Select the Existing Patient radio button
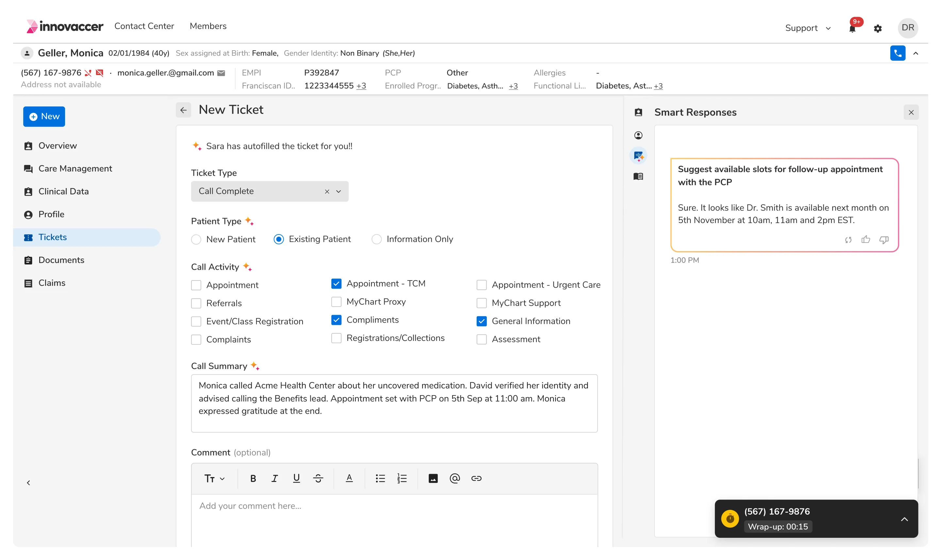Viewport: 941px width, 560px height. point(279,240)
